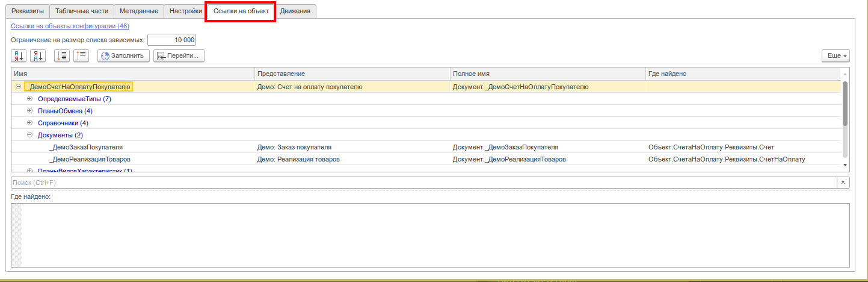Screen dimensions: 868x282
Task: Switch to the Настройки tab
Action: pyautogui.click(x=185, y=11)
